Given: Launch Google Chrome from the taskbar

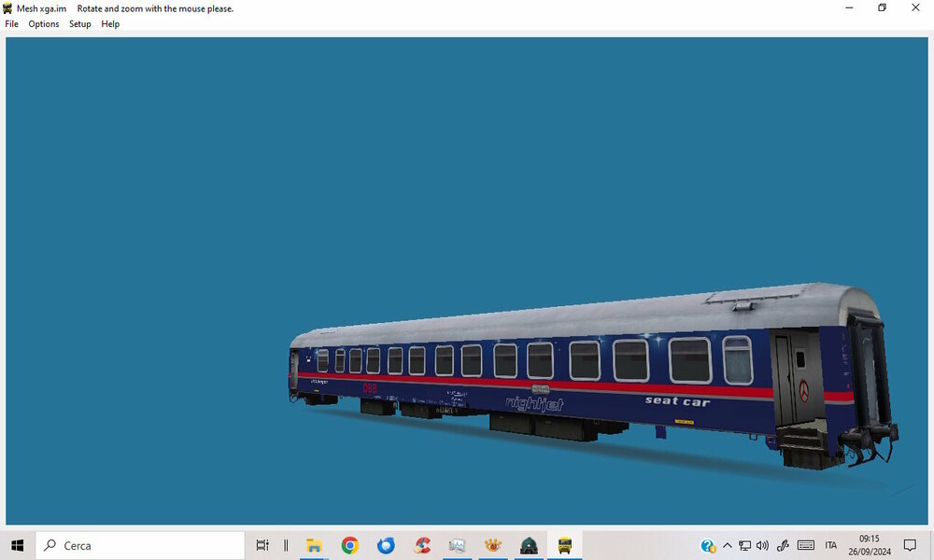Looking at the screenshot, I should click(349, 545).
